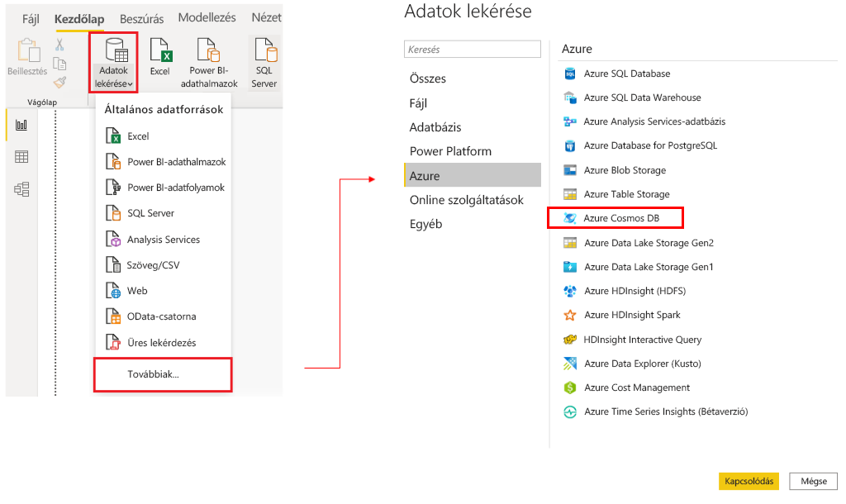This screenshot has height=504, width=846.
Task: Select Azure Data Lake Storage Gen2 icon
Action: [x=570, y=243]
